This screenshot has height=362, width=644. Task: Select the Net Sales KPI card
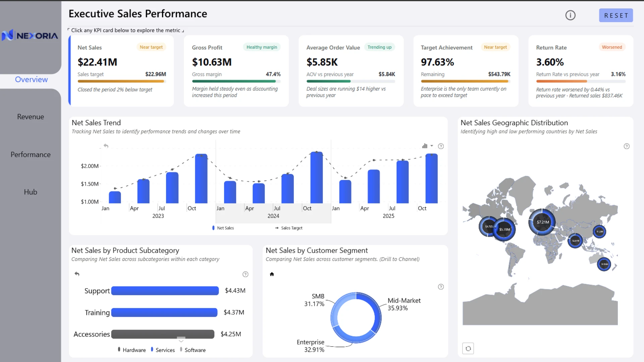click(x=121, y=71)
